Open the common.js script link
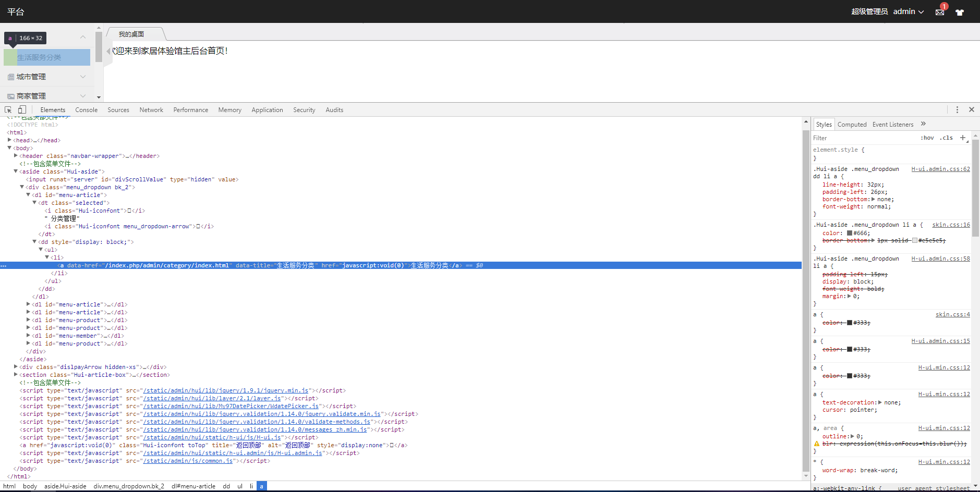This screenshot has height=492, width=980. pos(188,461)
